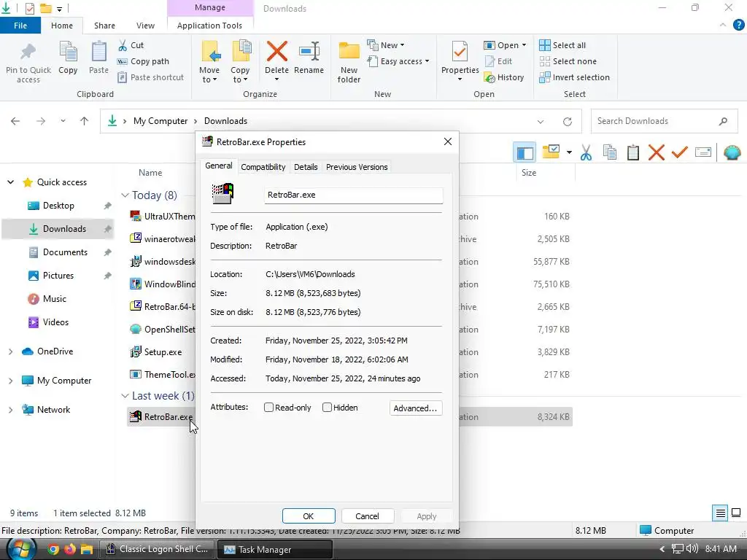Expand the Network tree node
Viewport: 747px width, 560px height.
[10, 410]
